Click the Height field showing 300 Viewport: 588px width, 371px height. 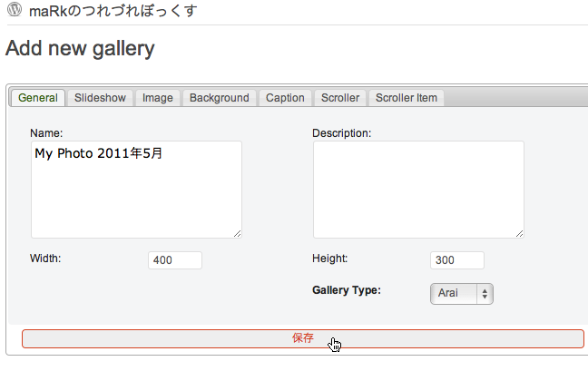pyautogui.click(x=456, y=260)
